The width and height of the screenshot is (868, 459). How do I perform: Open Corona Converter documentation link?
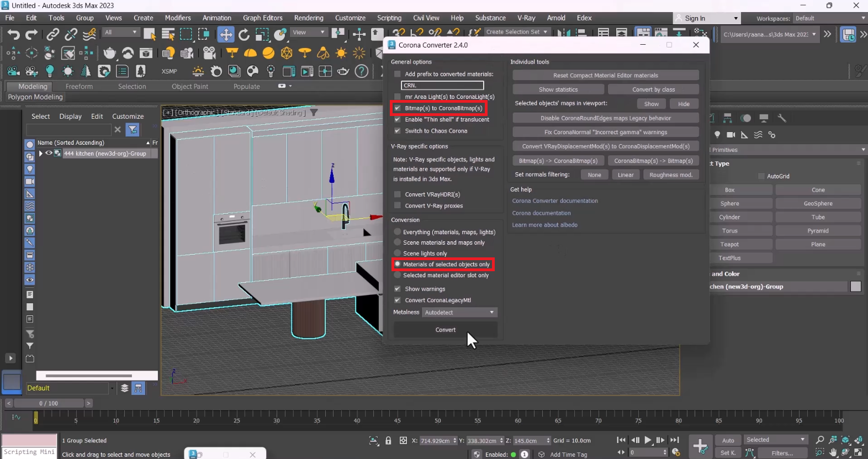click(x=555, y=201)
